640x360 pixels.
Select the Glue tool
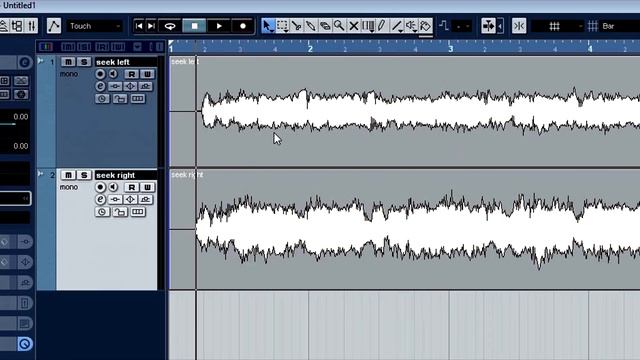point(311,26)
